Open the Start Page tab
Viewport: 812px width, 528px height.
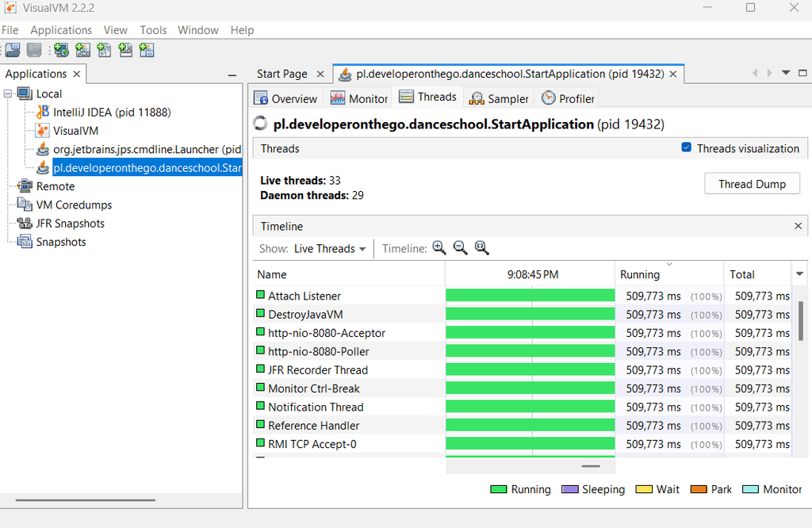[x=282, y=74]
